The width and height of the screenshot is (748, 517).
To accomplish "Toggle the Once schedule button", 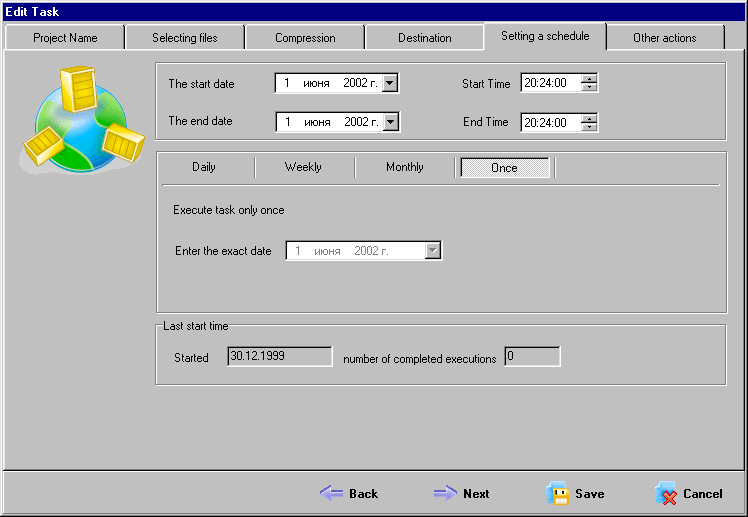I will (504, 167).
